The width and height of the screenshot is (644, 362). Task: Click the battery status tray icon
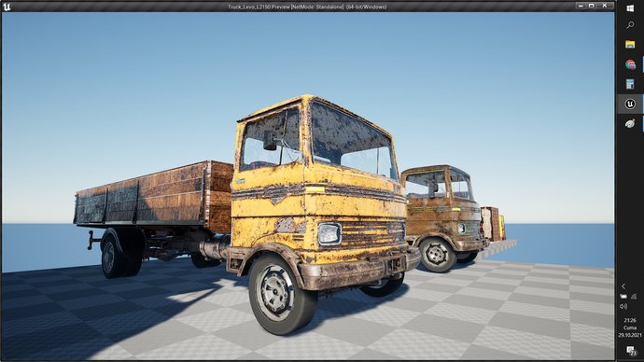point(623,297)
